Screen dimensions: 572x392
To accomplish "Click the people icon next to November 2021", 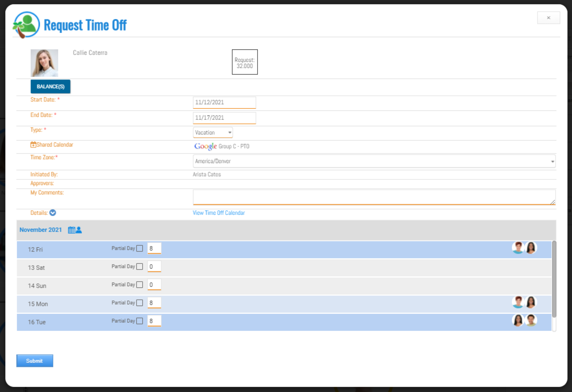I will (79, 230).
